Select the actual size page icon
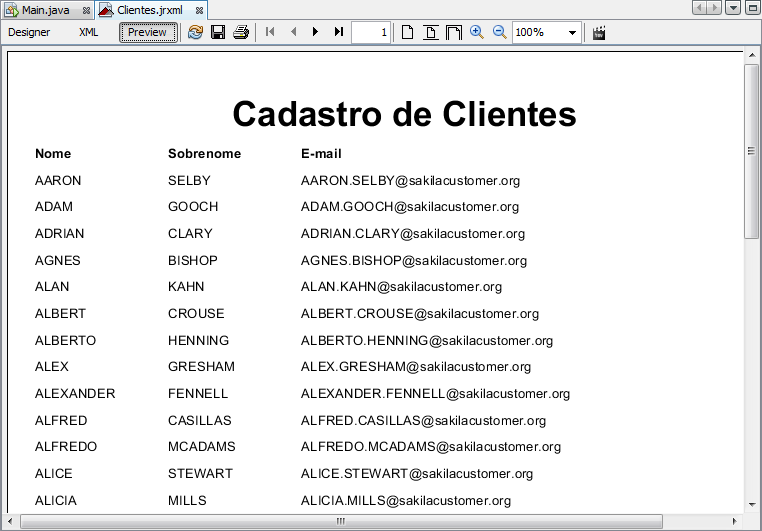The width and height of the screenshot is (762, 531). point(408,32)
